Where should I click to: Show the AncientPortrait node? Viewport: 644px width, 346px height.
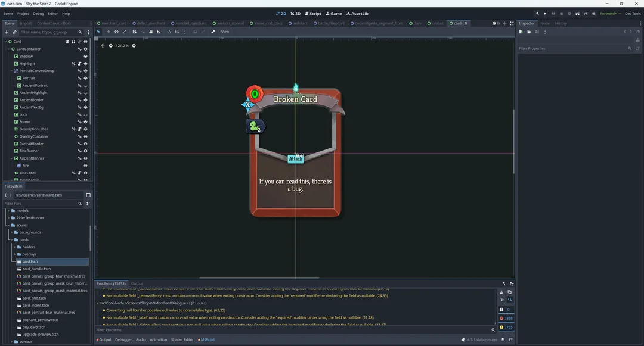click(x=85, y=86)
